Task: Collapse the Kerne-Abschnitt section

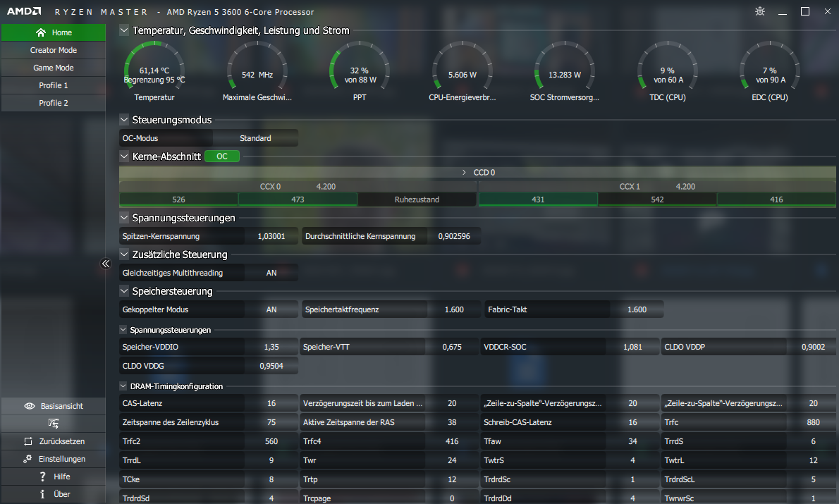Action: click(x=124, y=156)
